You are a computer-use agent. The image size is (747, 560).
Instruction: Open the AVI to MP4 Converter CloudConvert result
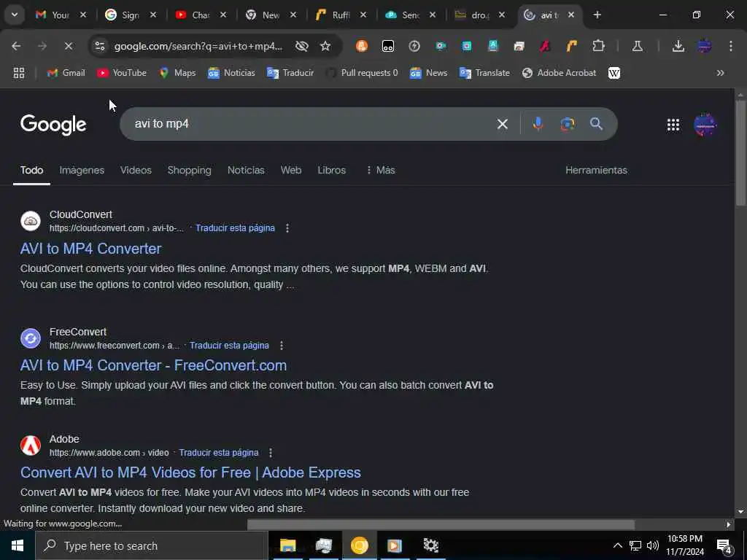91,249
